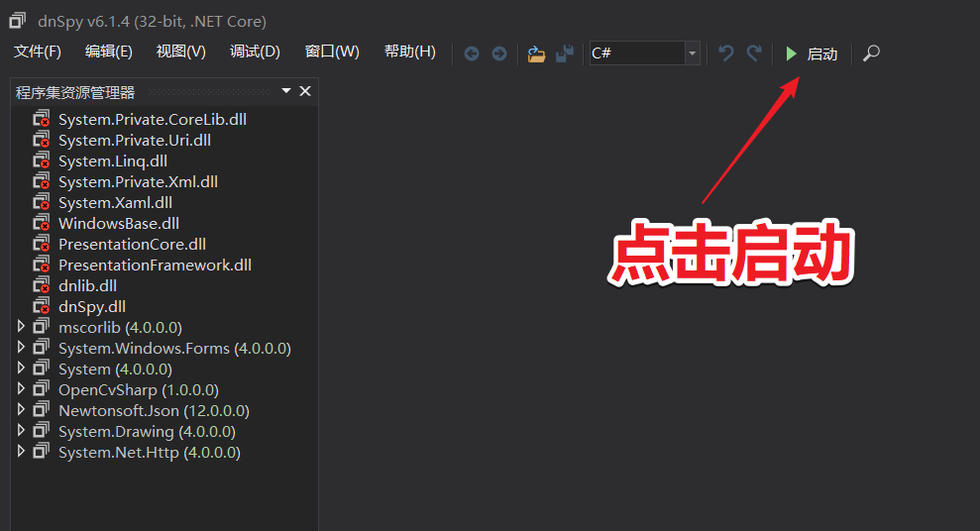Click the assembly icon beside dnSpy.dll

(42, 306)
